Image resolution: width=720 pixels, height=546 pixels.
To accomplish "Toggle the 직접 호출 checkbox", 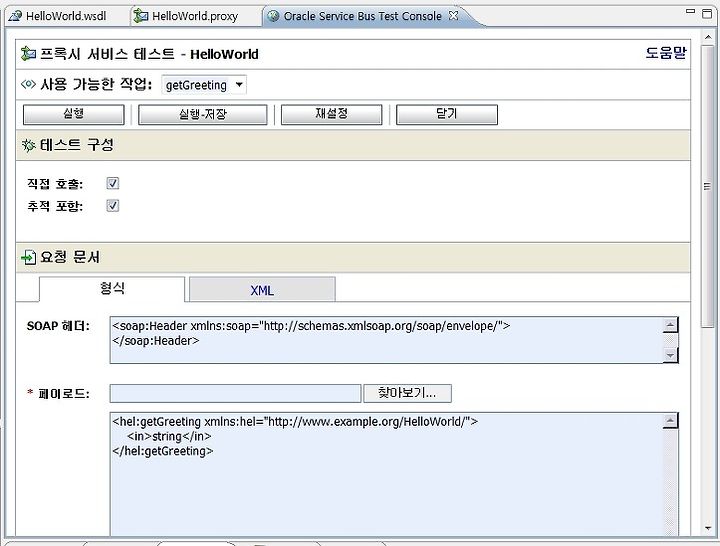I will (112, 183).
